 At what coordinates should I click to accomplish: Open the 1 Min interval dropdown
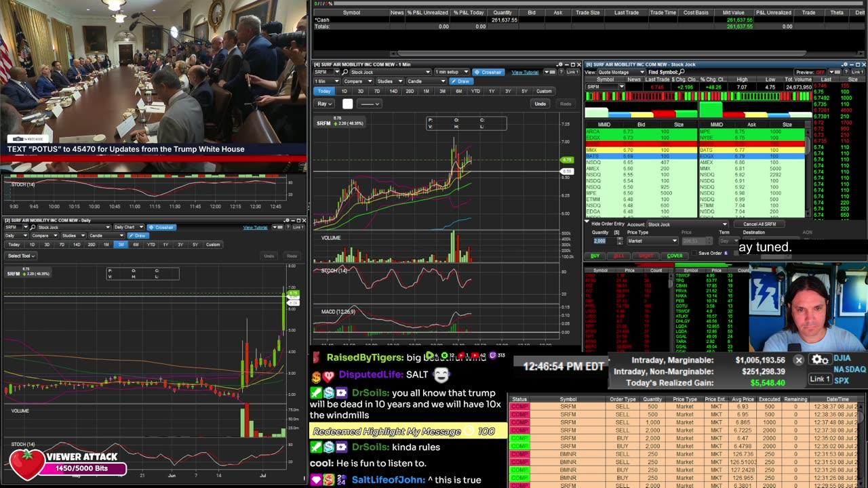coord(327,81)
